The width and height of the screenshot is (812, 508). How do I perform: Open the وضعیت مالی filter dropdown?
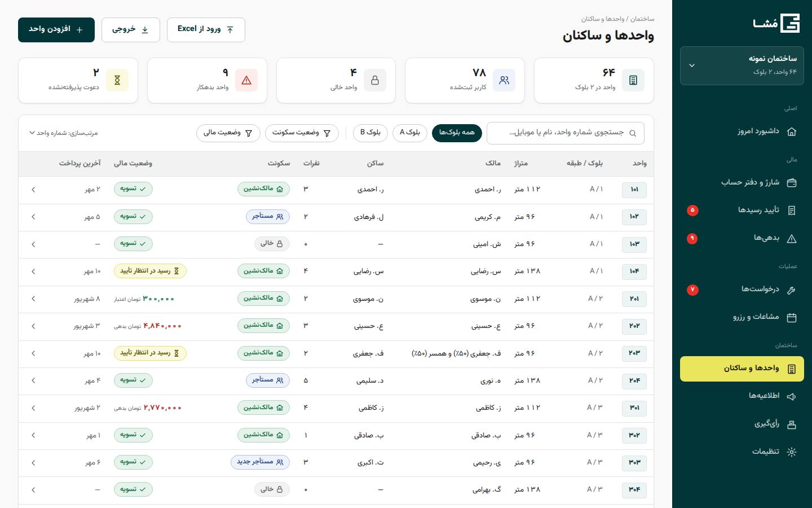point(228,133)
